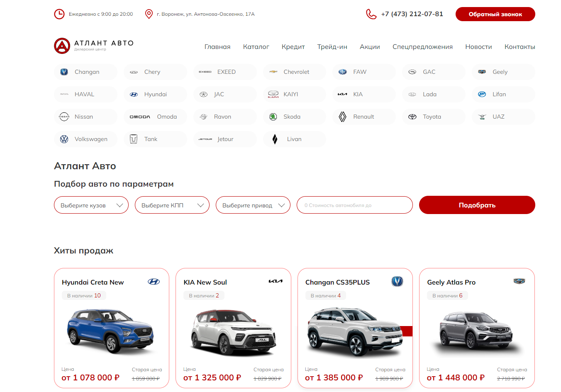Open the 'Выберите привод' drive type dropdown
561x392 pixels.
253,205
